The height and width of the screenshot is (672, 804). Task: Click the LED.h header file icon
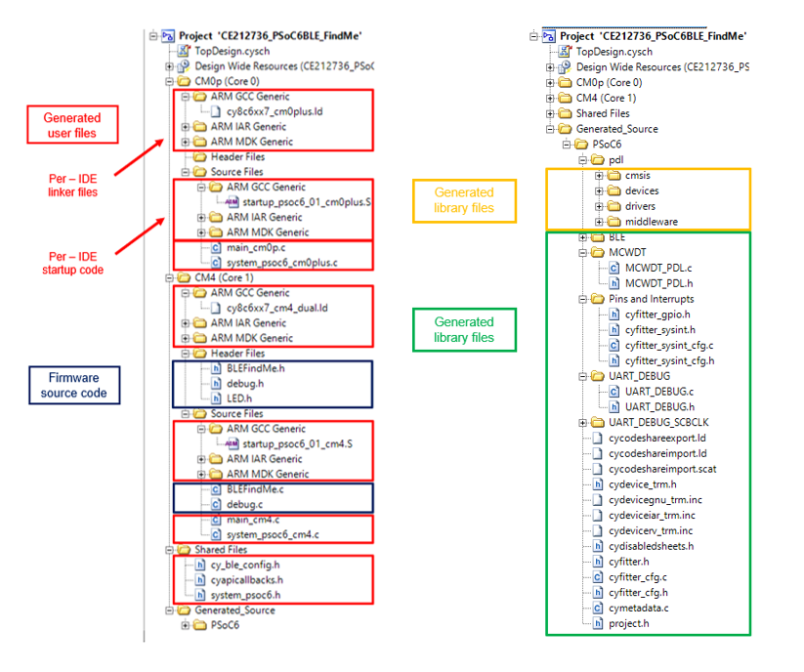coord(216,399)
